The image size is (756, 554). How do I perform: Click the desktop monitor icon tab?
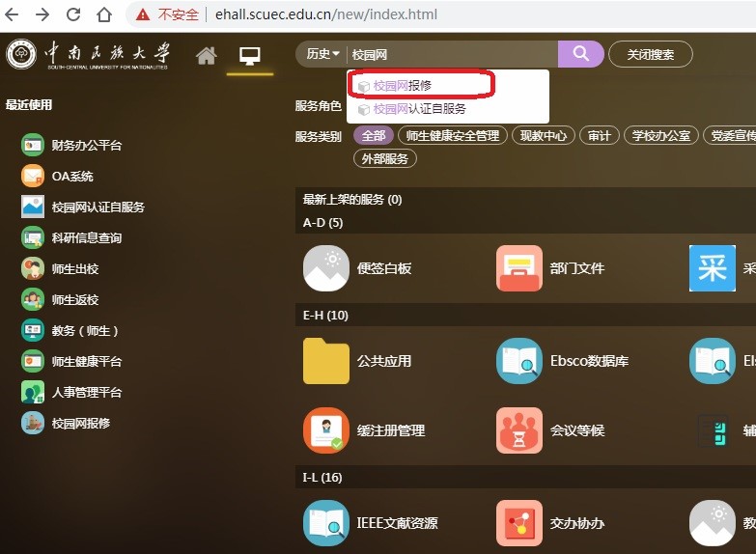click(x=250, y=56)
